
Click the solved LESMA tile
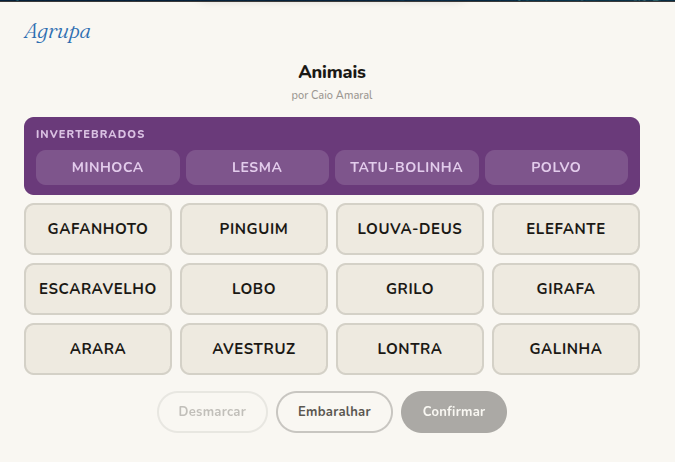pyautogui.click(x=257, y=167)
